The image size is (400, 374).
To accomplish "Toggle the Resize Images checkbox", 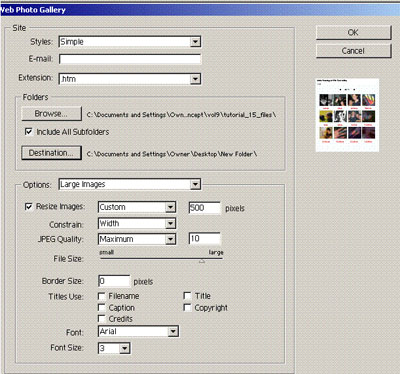I will pos(29,207).
